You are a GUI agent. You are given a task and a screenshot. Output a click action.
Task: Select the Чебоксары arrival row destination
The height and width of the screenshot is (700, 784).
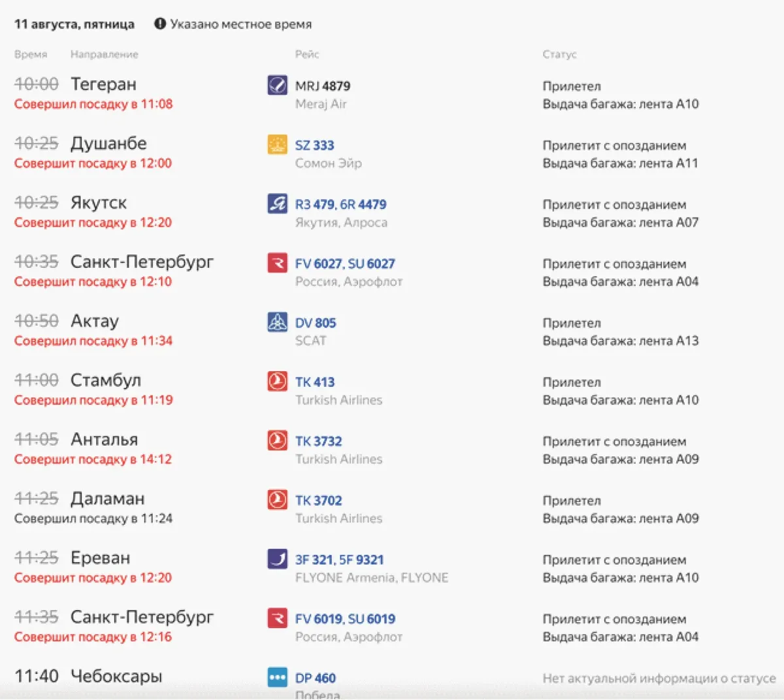click(116, 676)
